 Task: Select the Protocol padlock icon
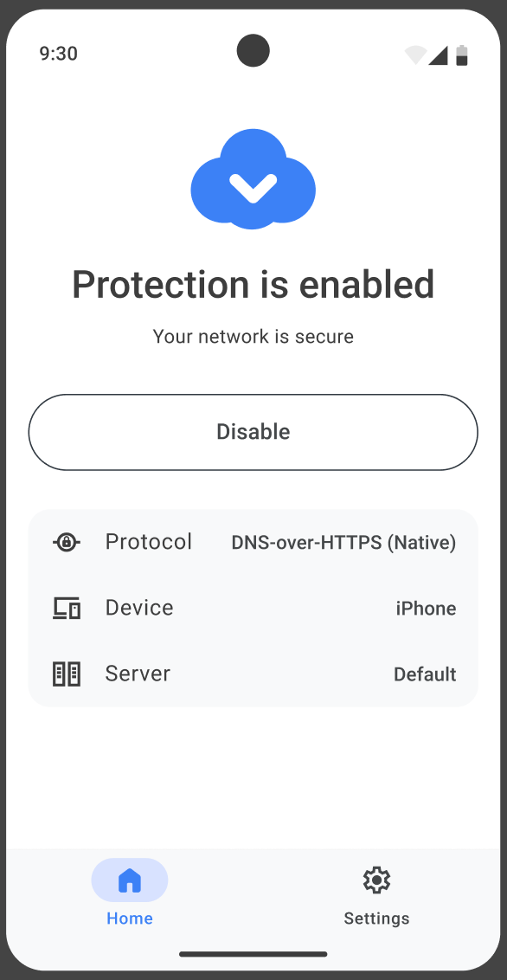pyautogui.click(x=66, y=542)
